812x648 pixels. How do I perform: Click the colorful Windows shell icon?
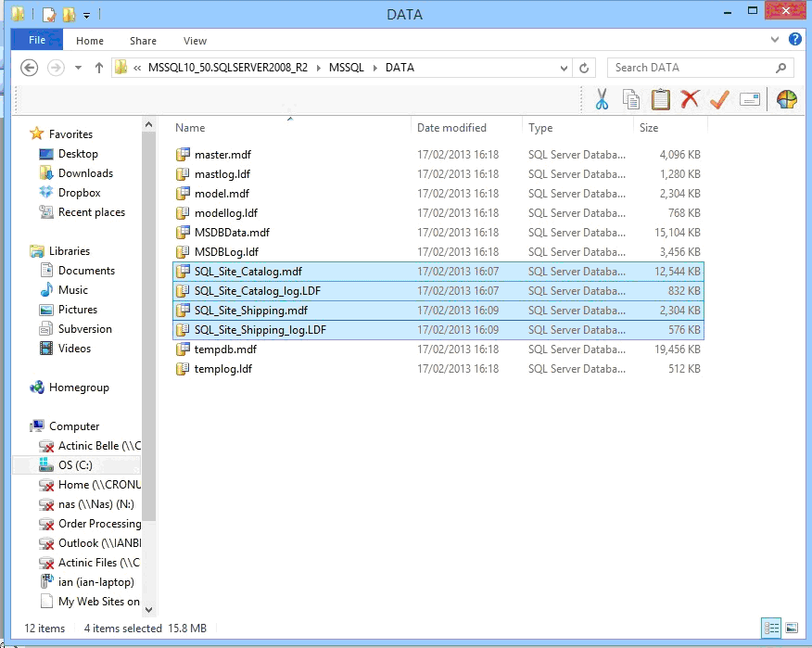pyautogui.click(x=786, y=99)
